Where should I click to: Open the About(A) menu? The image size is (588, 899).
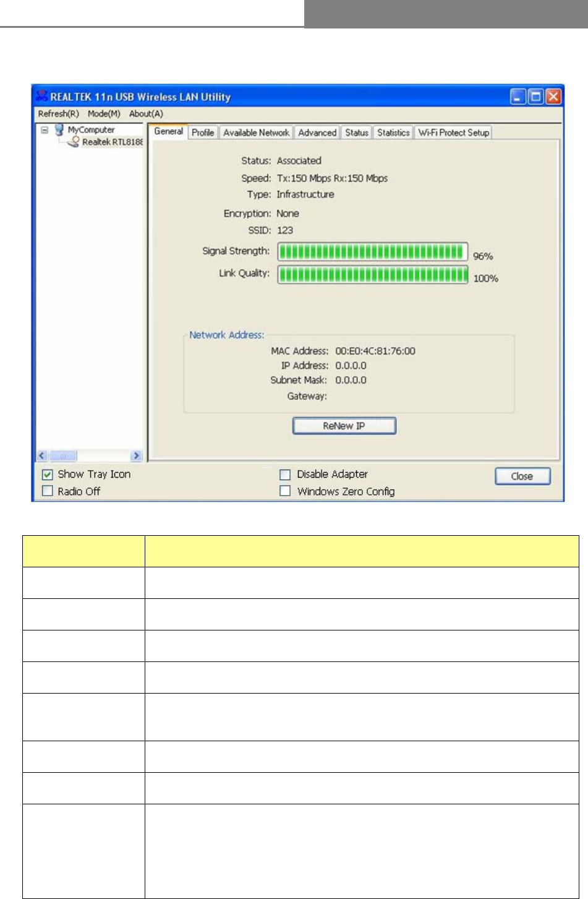coord(146,114)
